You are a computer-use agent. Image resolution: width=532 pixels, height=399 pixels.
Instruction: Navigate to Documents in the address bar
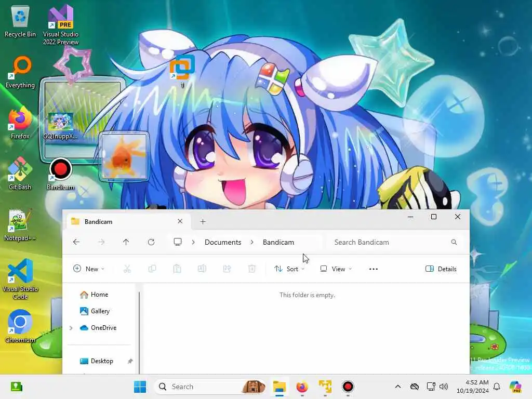point(223,242)
